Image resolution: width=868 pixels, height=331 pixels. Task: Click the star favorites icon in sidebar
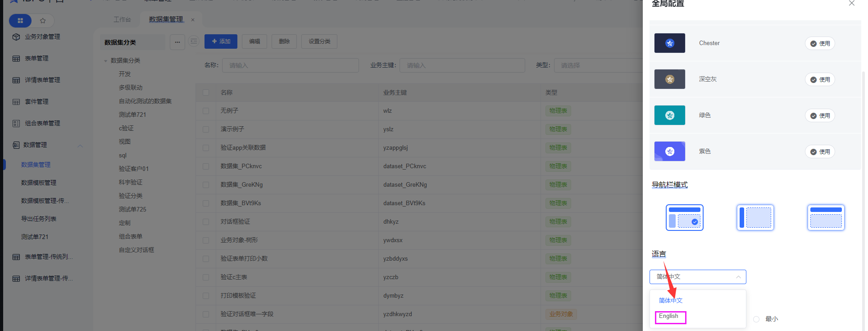pyautogui.click(x=43, y=21)
